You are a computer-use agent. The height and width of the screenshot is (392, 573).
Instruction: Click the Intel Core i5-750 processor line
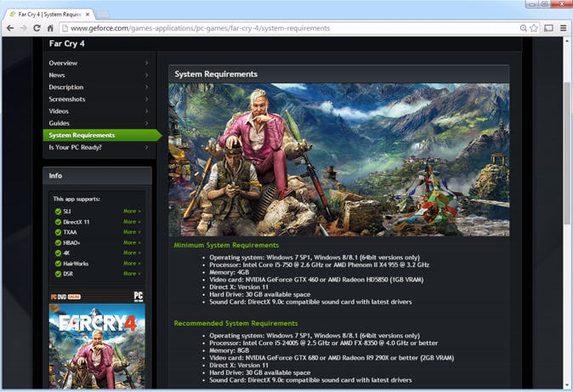click(320, 265)
